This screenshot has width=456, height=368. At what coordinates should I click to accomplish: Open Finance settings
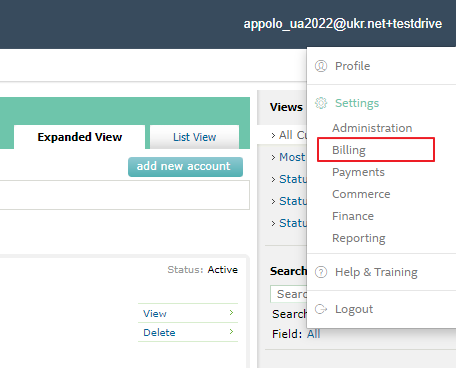click(x=353, y=216)
